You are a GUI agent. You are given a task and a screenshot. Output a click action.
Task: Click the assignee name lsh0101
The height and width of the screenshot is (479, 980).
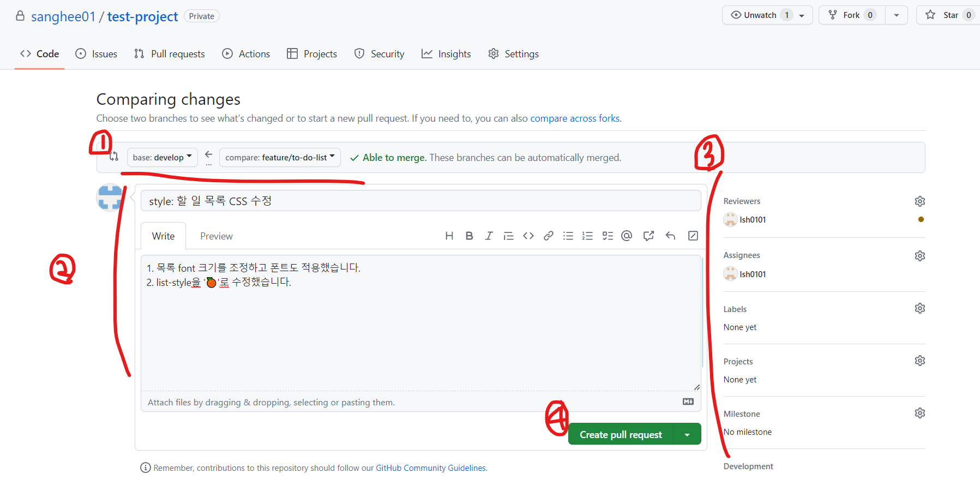753,274
